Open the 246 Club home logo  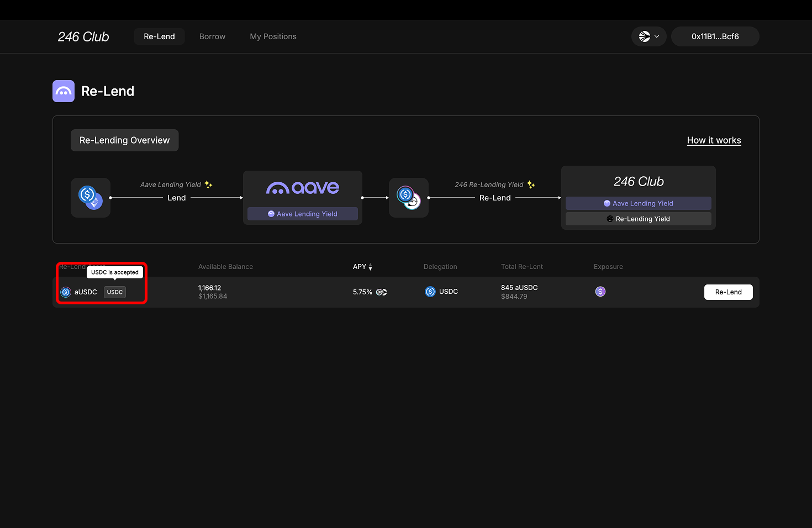[x=83, y=36]
